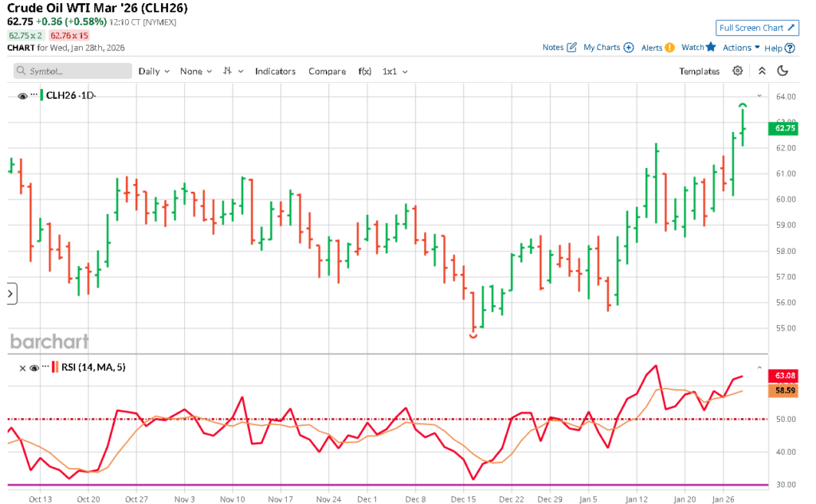Click the RSI red color swatch

tap(54, 367)
